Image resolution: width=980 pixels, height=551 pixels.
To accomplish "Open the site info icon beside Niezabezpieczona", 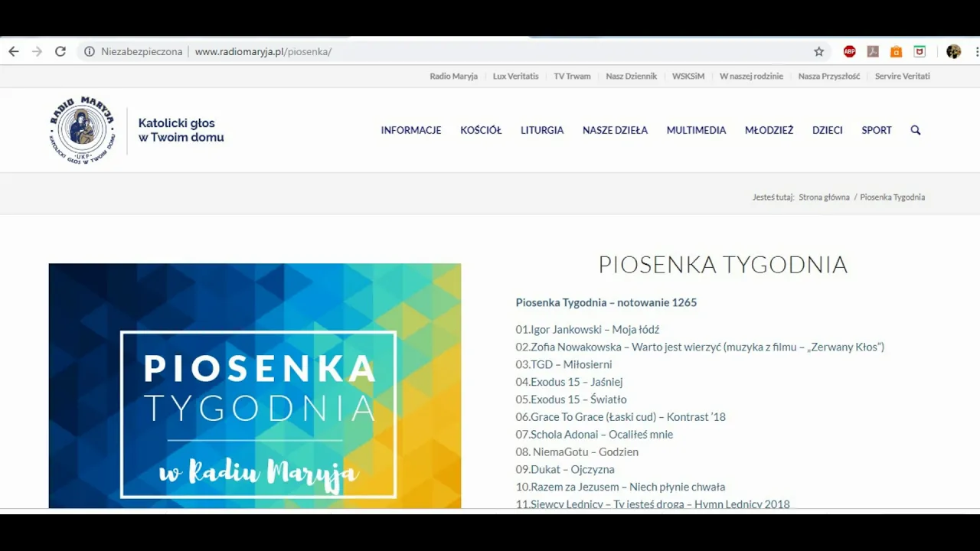I will pyautogui.click(x=90, y=51).
